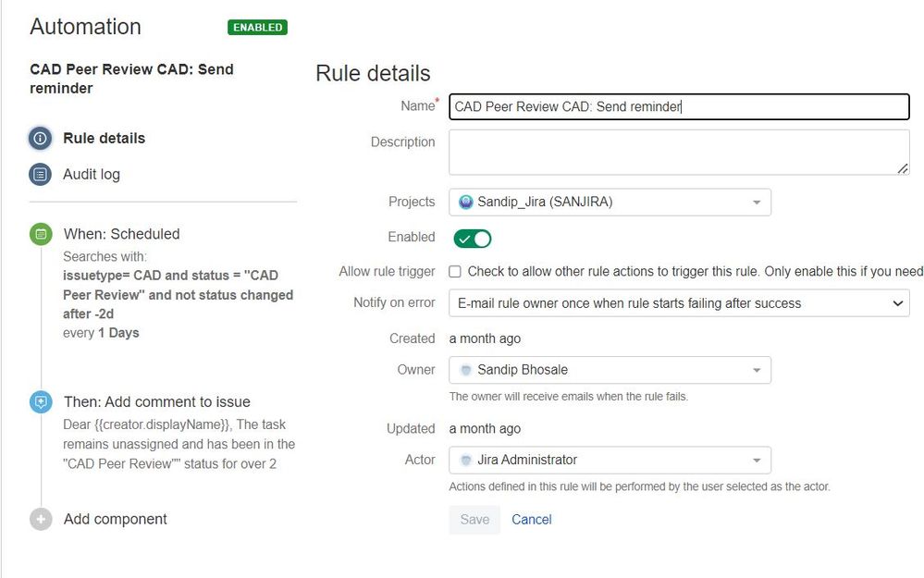Select the When: Scheduled component
924x578 pixels.
pyautogui.click(x=121, y=234)
